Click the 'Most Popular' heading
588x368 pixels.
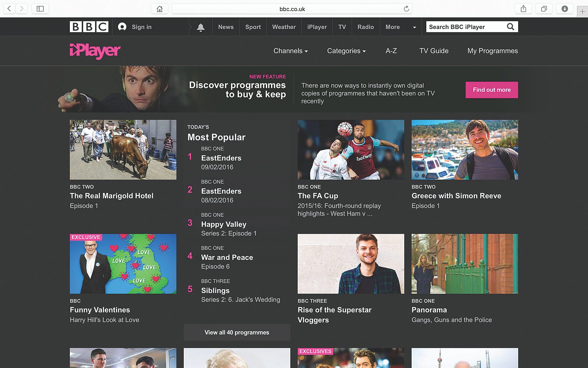point(216,137)
